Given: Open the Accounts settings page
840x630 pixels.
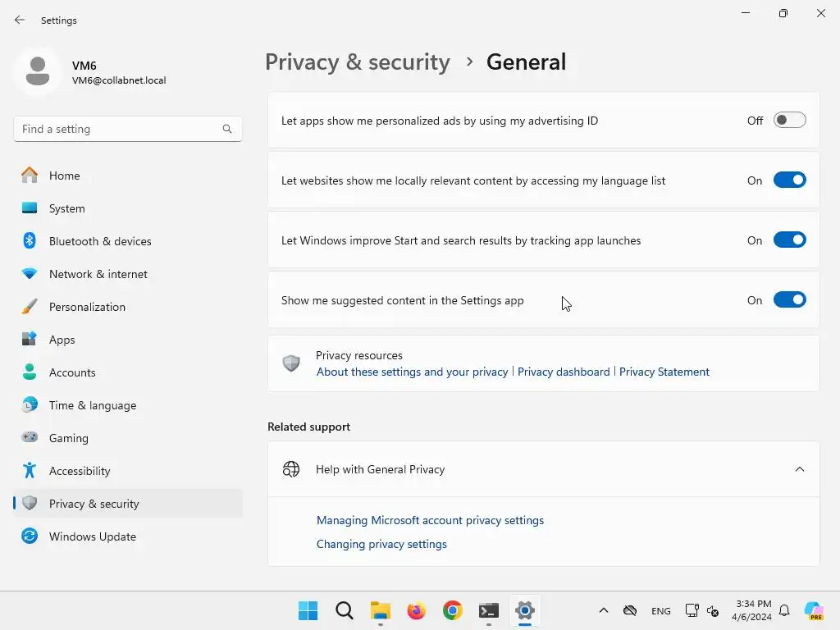Looking at the screenshot, I should [x=72, y=372].
